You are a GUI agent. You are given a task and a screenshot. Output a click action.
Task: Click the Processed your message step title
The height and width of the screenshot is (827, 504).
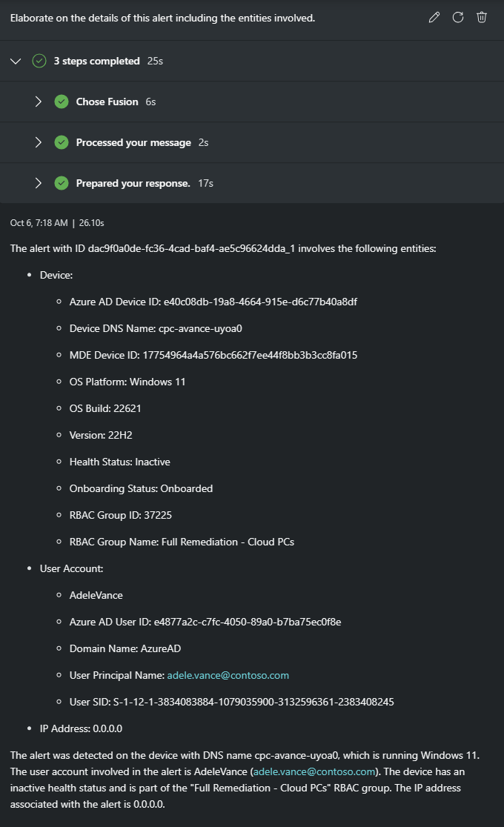pos(133,142)
